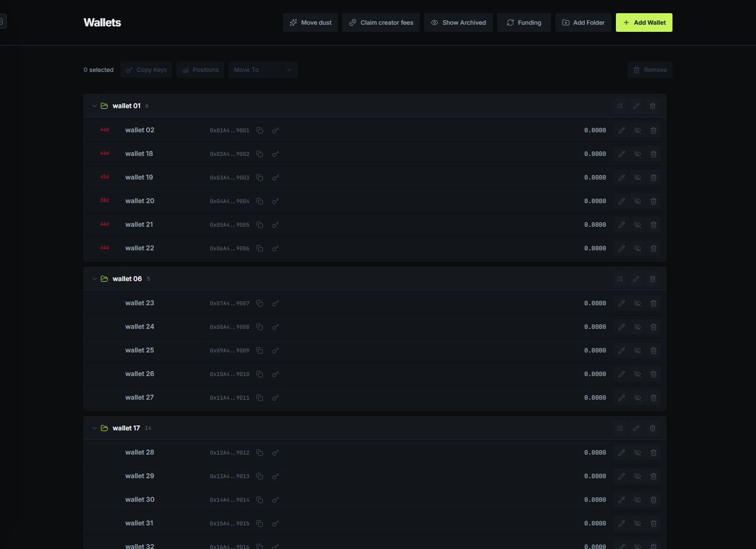Collapse the wallet 06 folder chevron
Screen dimensions: 756x549
94,279
